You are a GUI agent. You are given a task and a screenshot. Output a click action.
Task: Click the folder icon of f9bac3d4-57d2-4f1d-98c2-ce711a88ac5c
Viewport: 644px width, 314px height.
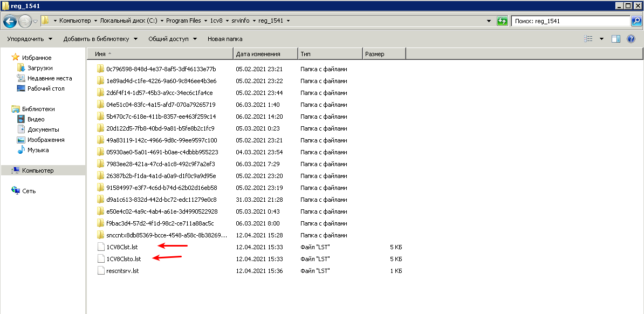tap(100, 223)
